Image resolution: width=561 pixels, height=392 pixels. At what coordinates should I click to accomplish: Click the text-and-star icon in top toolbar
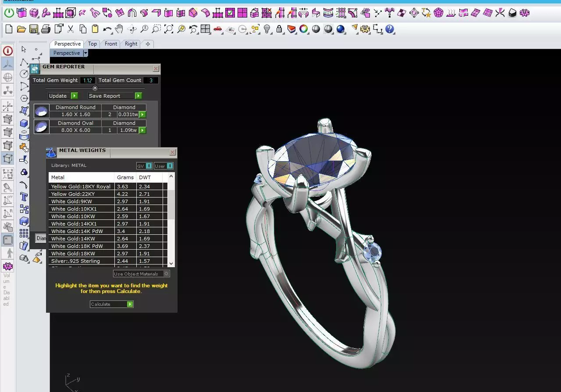tap(427, 13)
